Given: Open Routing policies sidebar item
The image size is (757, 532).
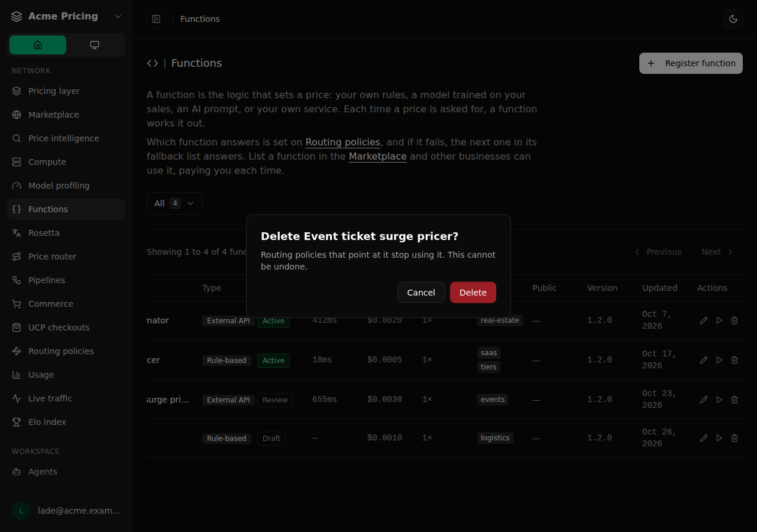Looking at the screenshot, I should (66, 351).
